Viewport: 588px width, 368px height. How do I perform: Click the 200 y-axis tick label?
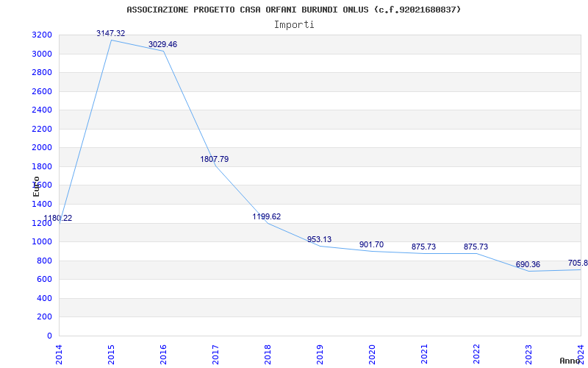point(45,317)
